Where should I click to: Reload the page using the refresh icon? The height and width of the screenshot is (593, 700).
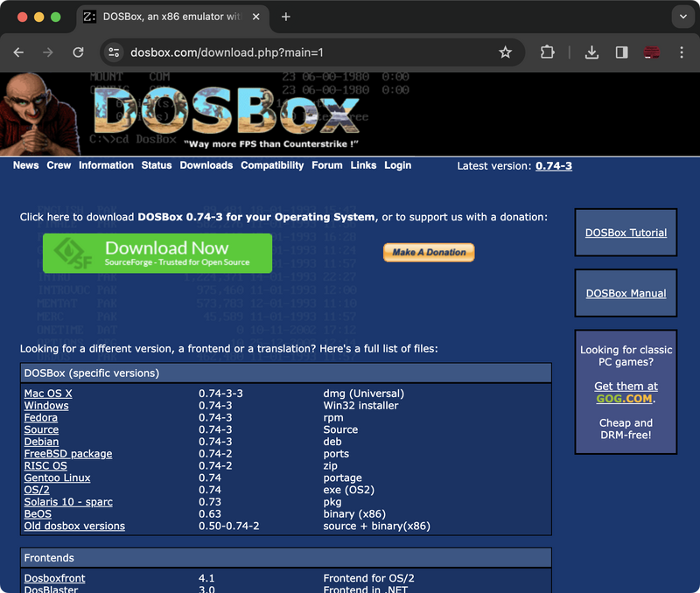pyautogui.click(x=78, y=52)
